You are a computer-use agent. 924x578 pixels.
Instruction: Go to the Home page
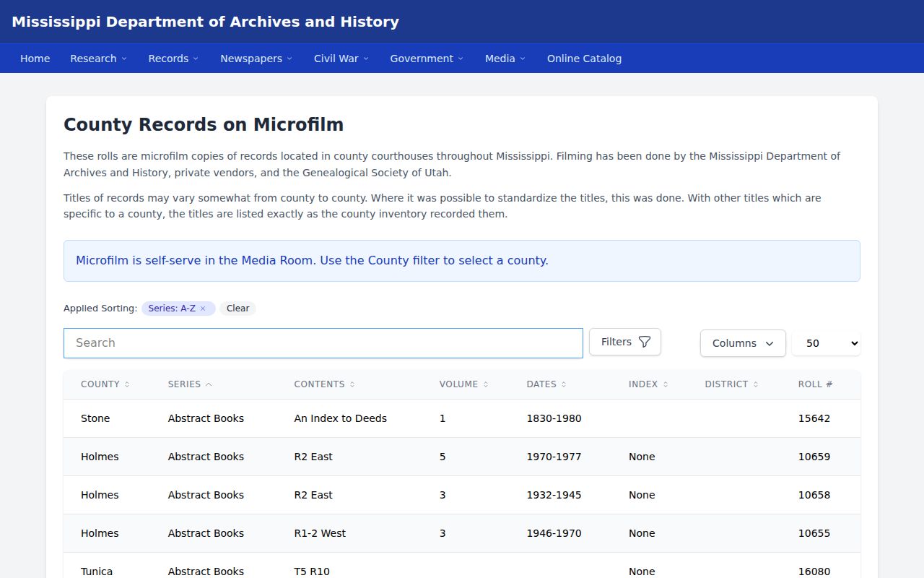point(35,59)
